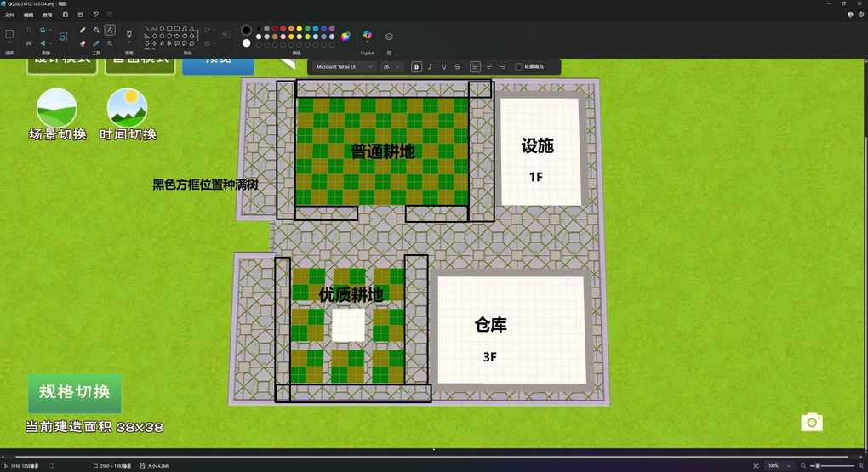Toggle the background fill checkbox
The width and height of the screenshot is (868, 472).
(x=518, y=66)
